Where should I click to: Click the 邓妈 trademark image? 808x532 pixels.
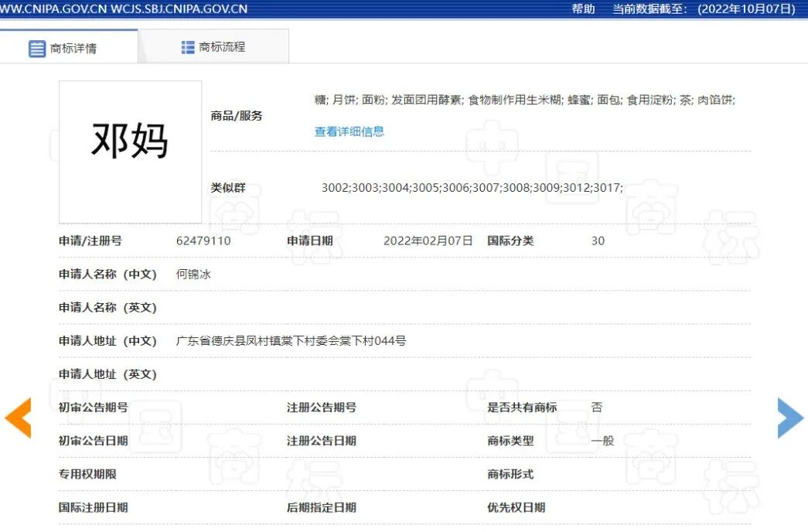coord(131,152)
